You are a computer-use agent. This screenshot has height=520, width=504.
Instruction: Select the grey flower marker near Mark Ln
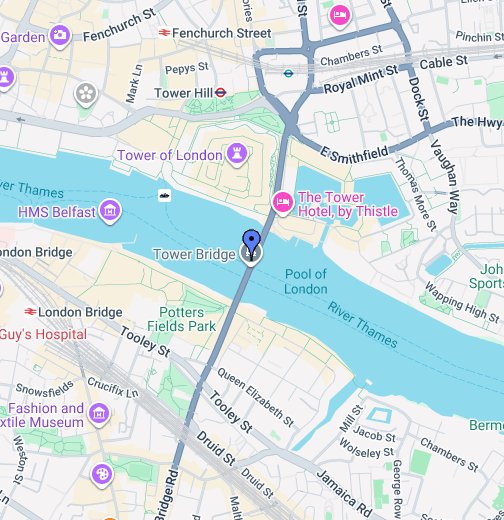(86, 94)
